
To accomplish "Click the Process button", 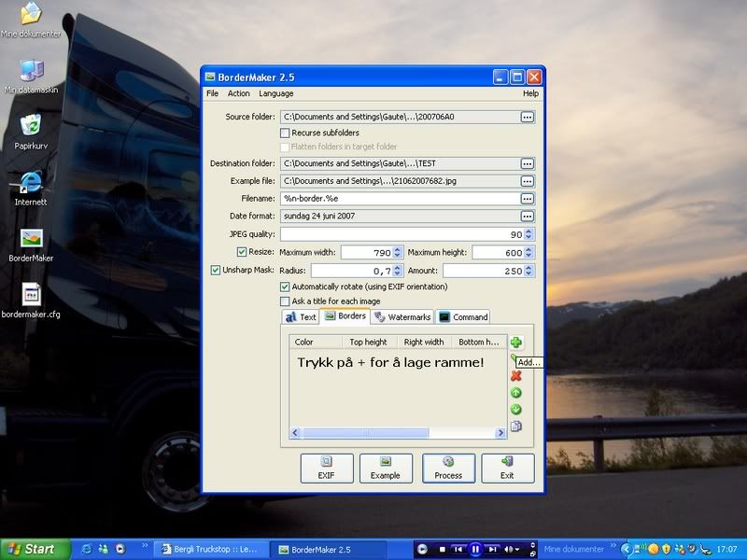I will coord(448,469).
